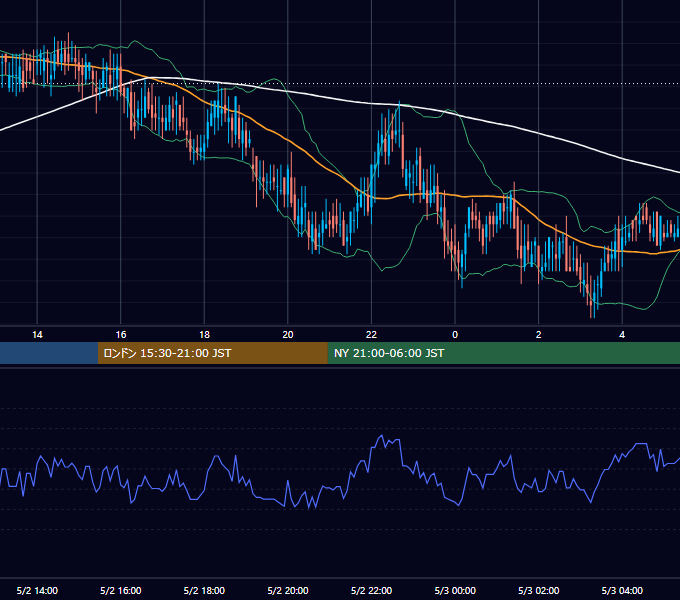Click the 5/2 22:00 date label
The width and height of the screenshot is (680, 600).
[x=371, y=590]
